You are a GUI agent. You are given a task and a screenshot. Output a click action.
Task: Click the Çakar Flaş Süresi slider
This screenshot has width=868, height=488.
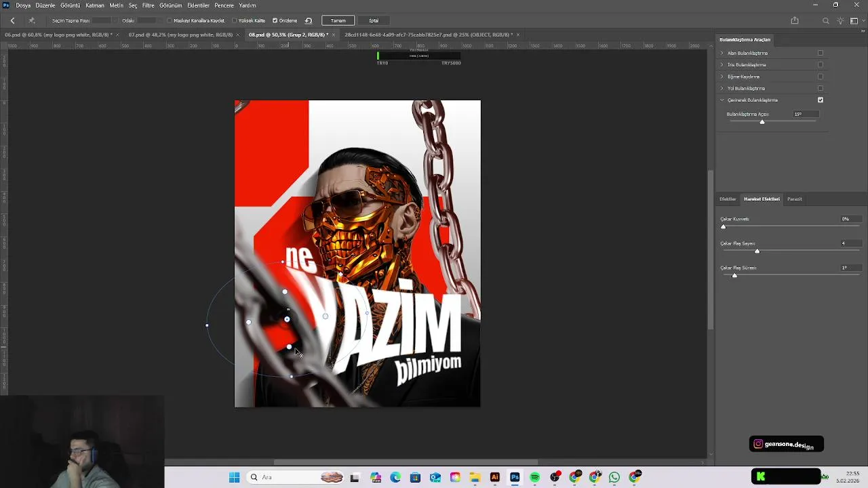click(x=790, y=275)
